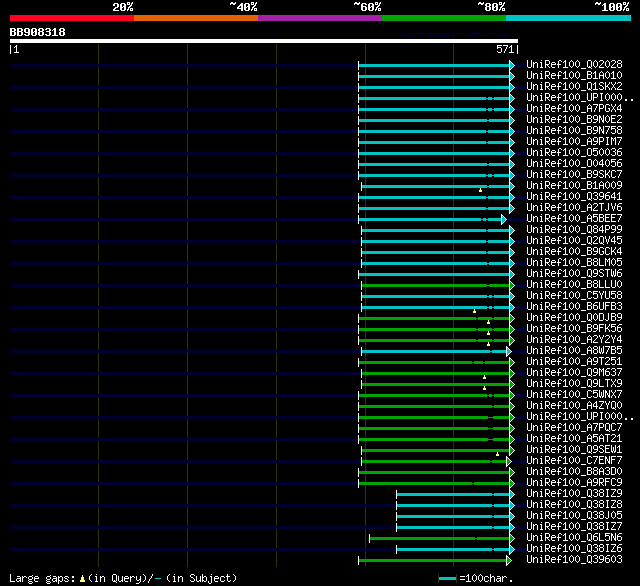
Task: Open the UniRef100_B9N758 hit
Action: [x=574, y=131]
